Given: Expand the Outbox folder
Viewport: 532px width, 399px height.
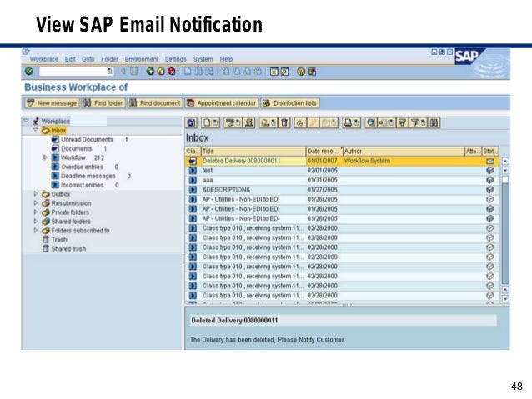Looking at the screenshot, I should click(x=36, y=194).
